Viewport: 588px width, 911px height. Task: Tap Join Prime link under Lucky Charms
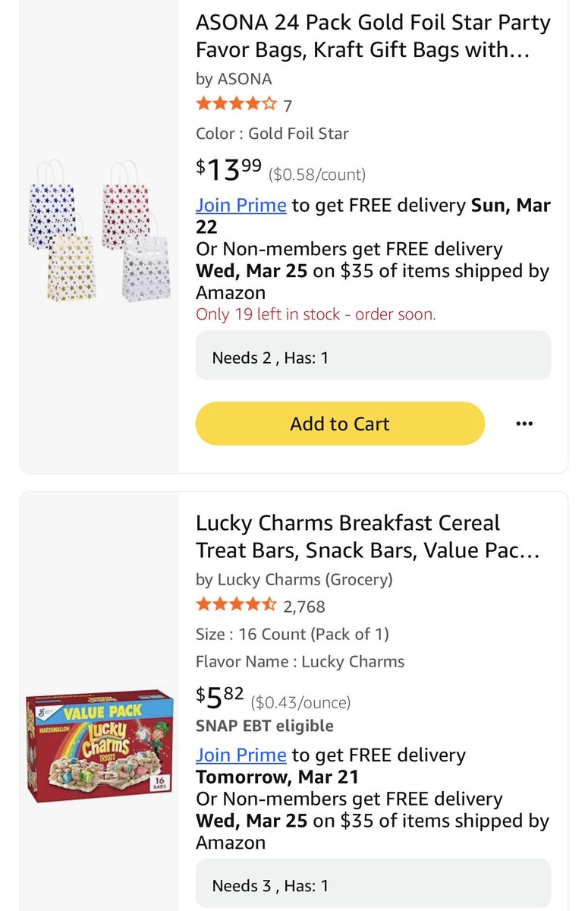point(241,755)
